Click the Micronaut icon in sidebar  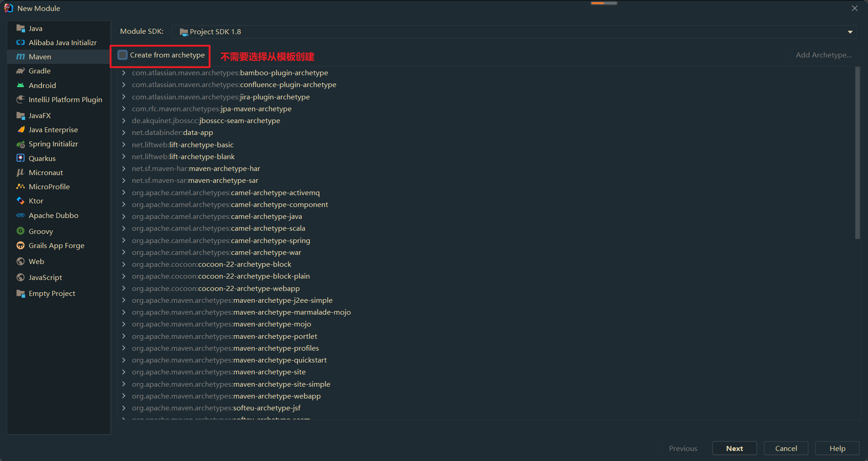[21, 172]
